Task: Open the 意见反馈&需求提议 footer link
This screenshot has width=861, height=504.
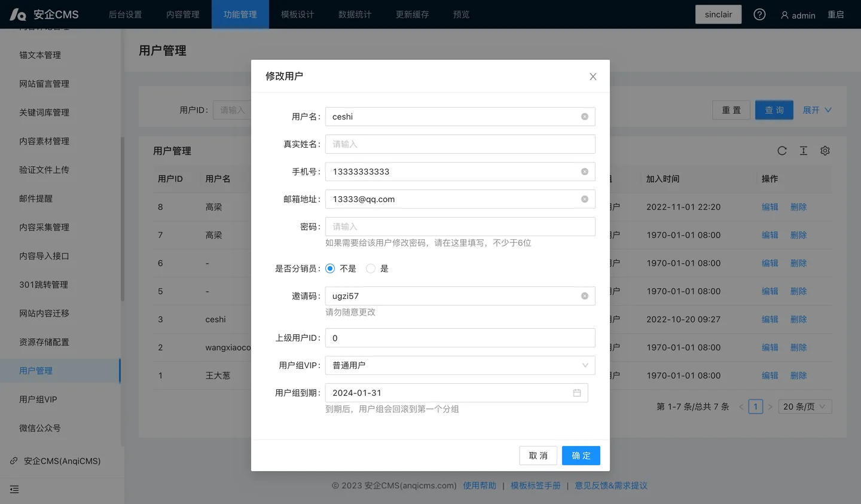Action: click(x=611, y=485)
